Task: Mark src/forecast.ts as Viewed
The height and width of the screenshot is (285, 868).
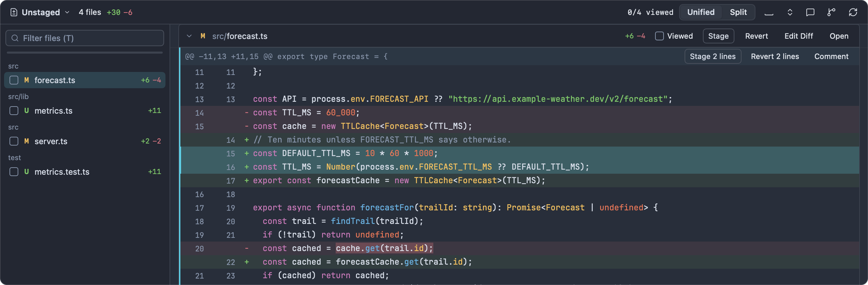Action: (659, 36)
